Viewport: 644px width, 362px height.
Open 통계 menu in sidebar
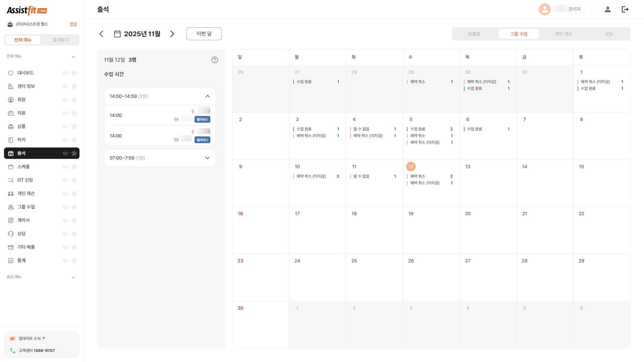21,260
